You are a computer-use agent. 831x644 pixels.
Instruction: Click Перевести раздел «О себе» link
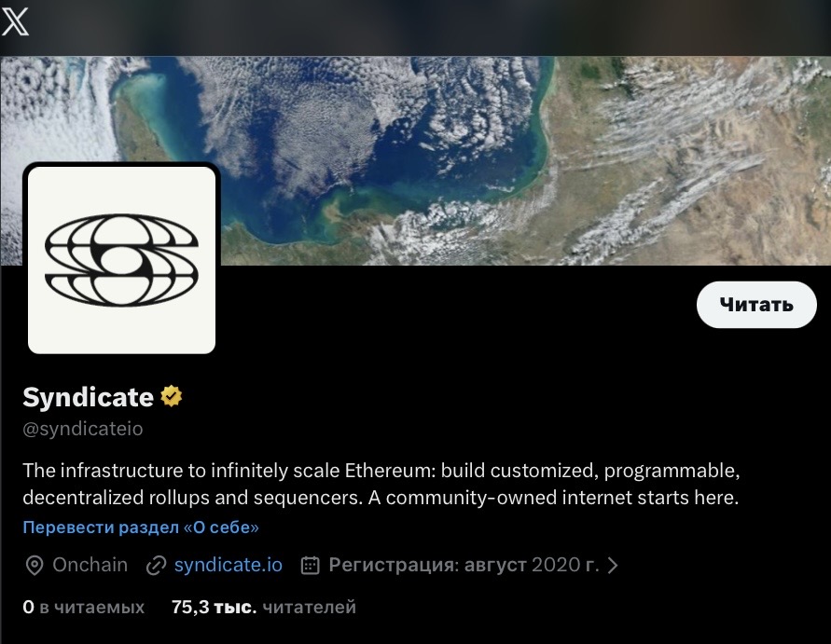point(141,528)
